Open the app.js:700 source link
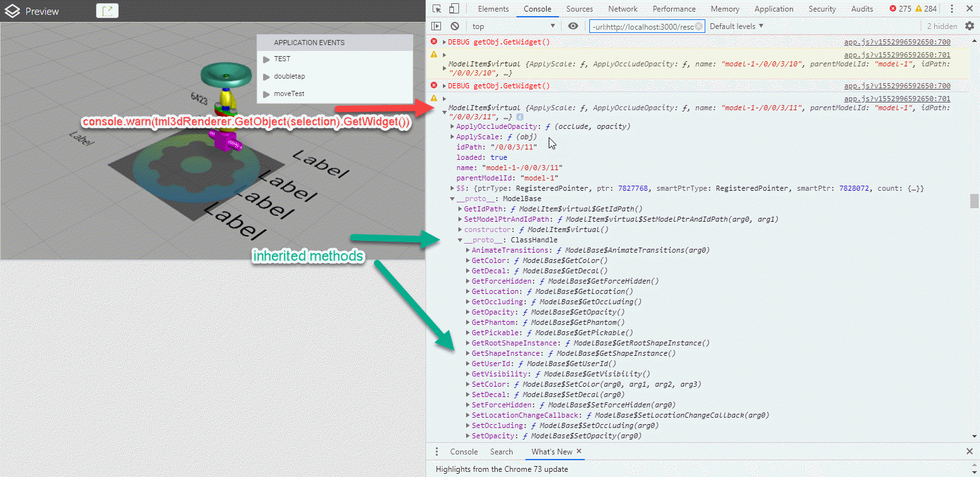980x477 pixels. [x=897, y=43]
